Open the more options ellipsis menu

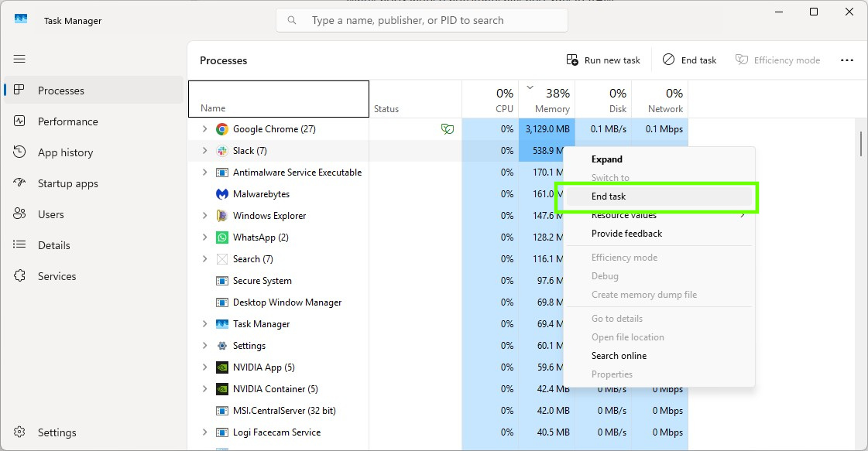[846, 60]
